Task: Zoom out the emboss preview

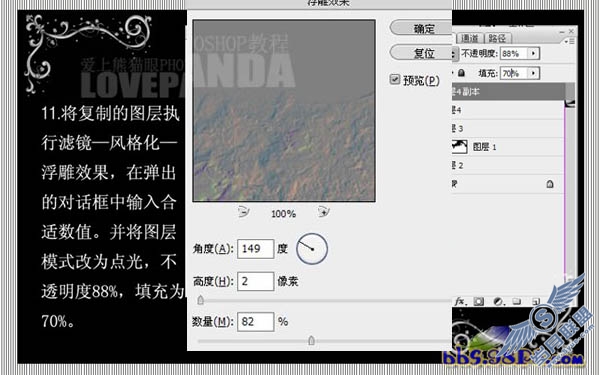Action: pos(244,211)
